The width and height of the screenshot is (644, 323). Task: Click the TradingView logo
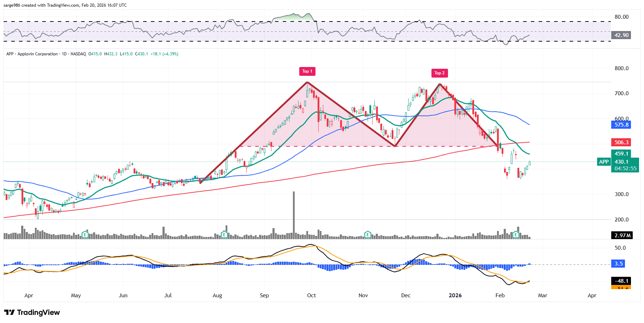point(32,312)
